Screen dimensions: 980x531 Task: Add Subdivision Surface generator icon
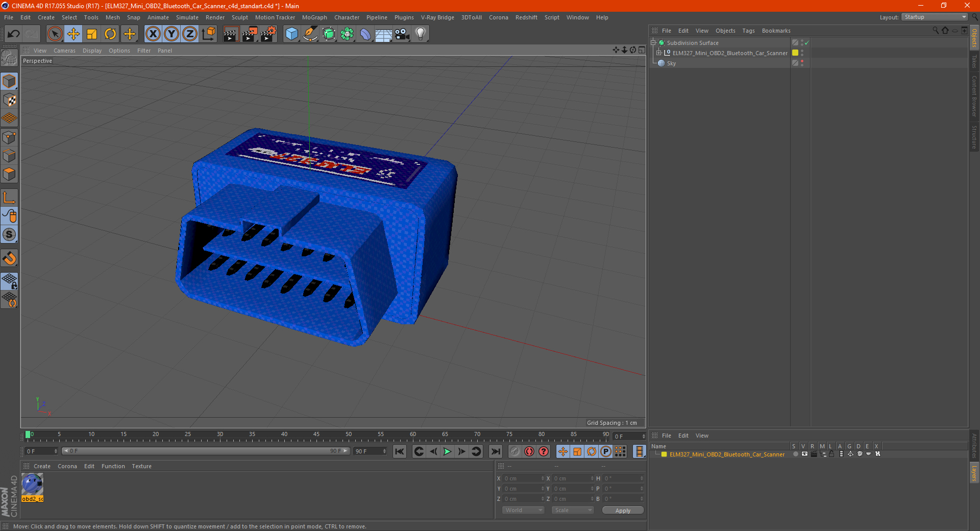point(329,34)
